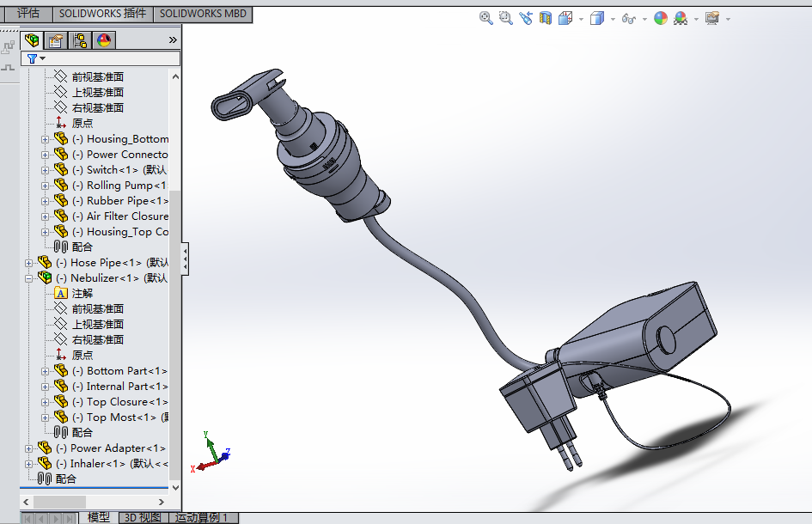The image size is (812, 524).
Task: Open the PropertyManager tab icon
Action: 56,40
